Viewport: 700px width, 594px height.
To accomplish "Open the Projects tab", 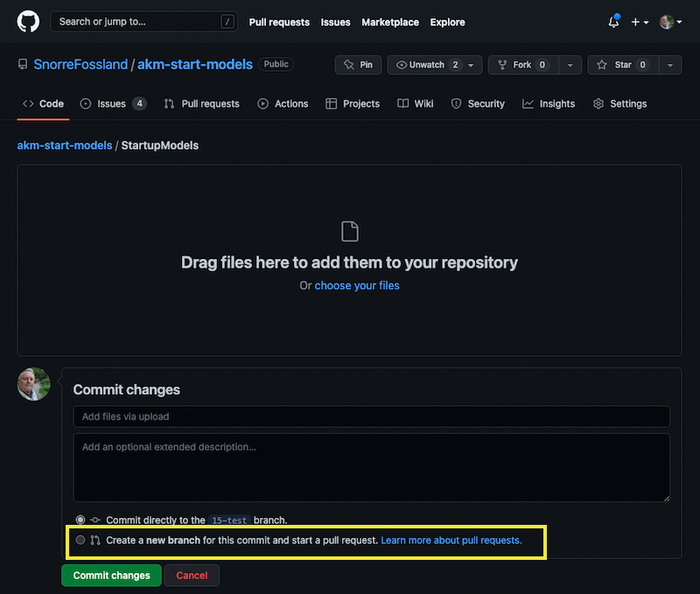I will pyautogui.click(x=353, y=104).
